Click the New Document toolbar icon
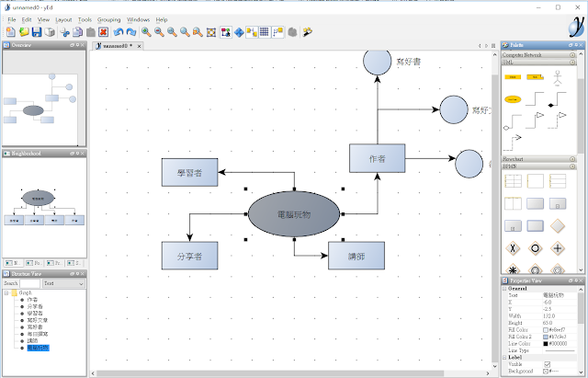This screenshot has width=588, height=378. (11, 32)
